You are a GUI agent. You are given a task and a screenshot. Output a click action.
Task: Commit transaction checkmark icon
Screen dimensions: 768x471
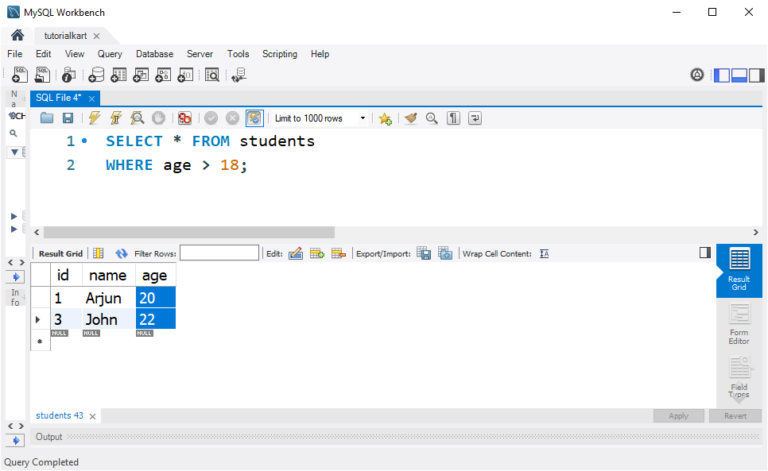(x=211, y=118)
